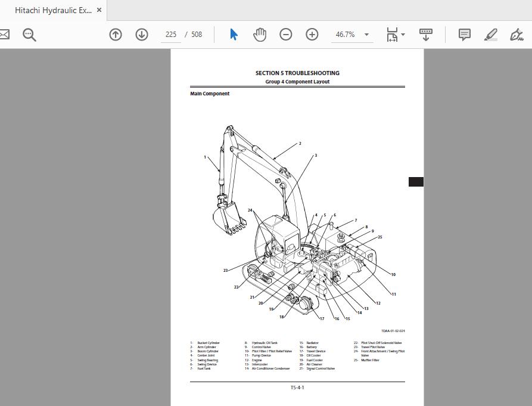Open the sign document pen tool
The image size is (532, 406).
tap(517, 35)
